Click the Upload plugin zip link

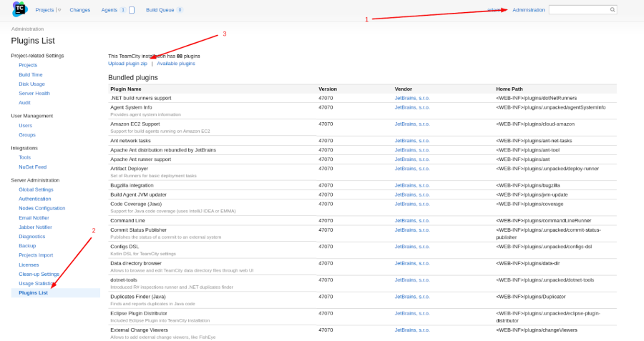pyautogui.click(x=127, y=64)
